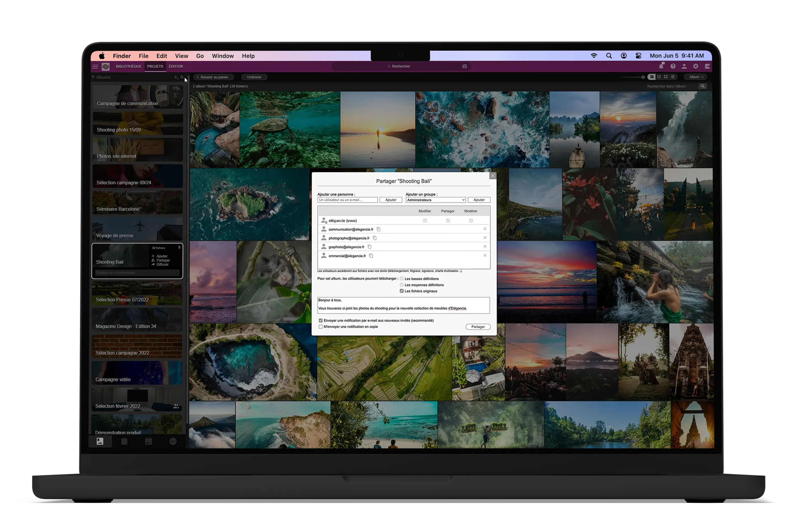This screenshot has height=532, width=798.
Task: Click the 'Un utilisateur ou un e-mail' field
Action: point(347,200)
